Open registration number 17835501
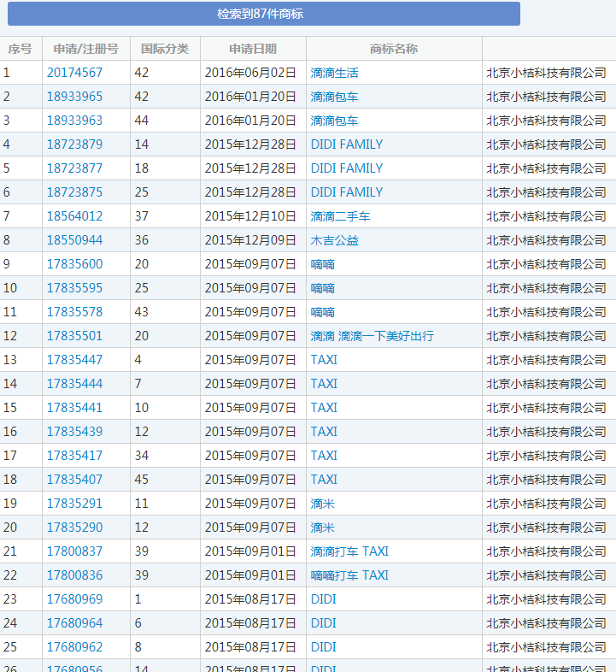The width and height of the screenshot is (616, 672). (74, 337)
